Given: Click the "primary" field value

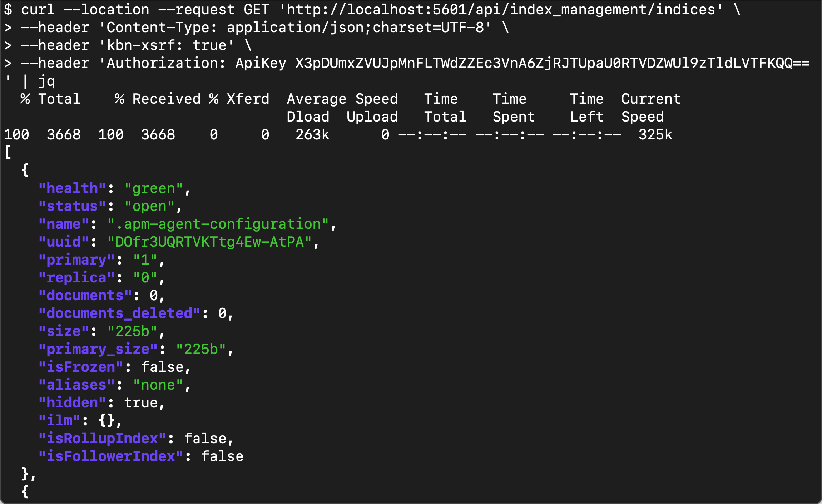Looking at the screenshot, I should pos(147,260).
